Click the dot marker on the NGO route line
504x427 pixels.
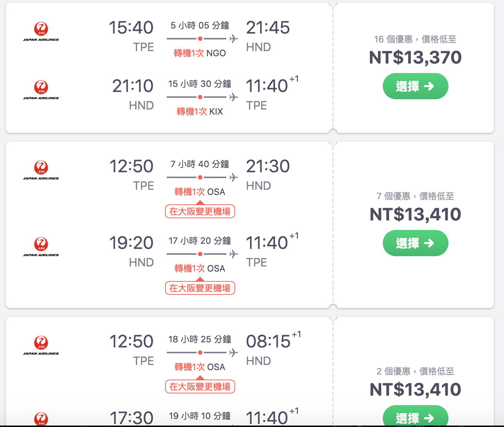(200, 38)
